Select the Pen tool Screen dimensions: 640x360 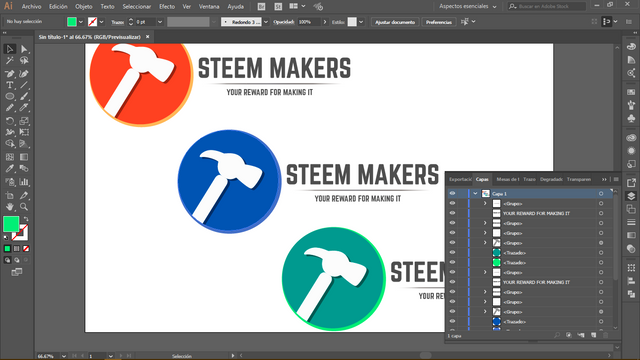point(10,74)
